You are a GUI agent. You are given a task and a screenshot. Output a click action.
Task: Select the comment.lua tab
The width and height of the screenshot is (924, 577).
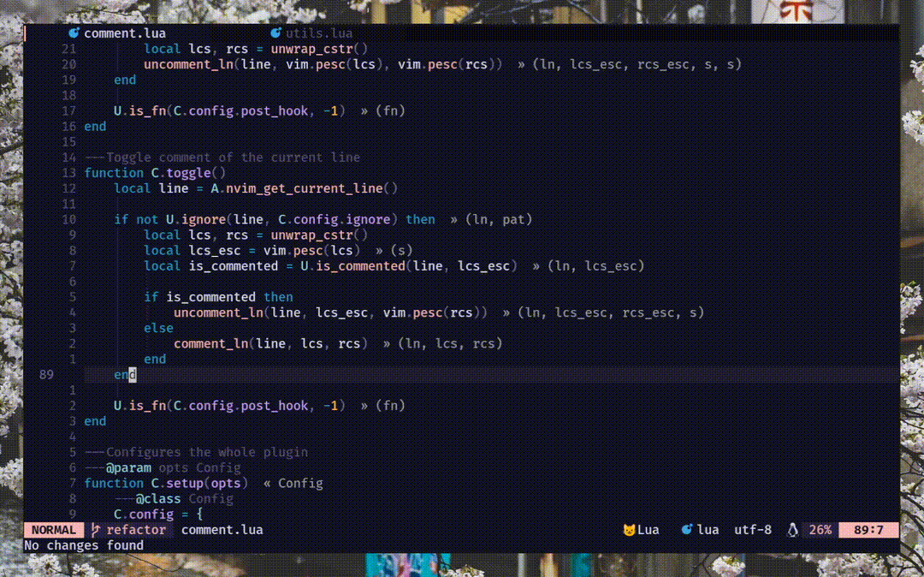pos(126,33)
